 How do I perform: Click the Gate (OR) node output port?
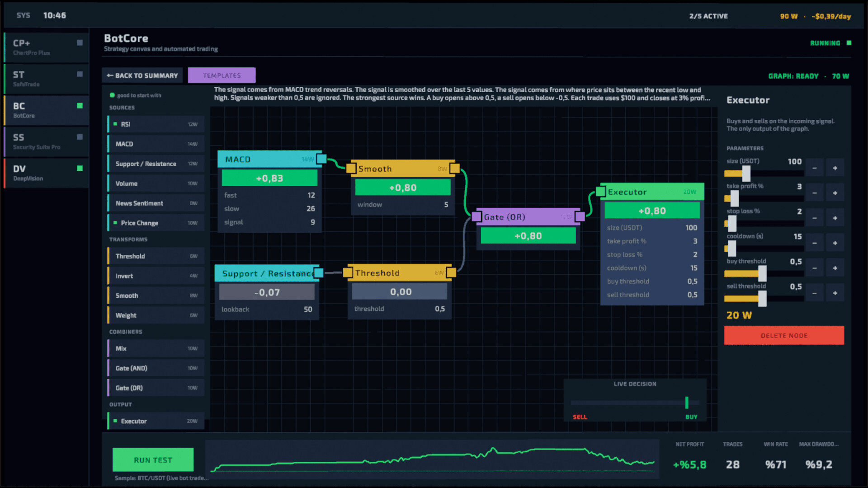(580, 217)
